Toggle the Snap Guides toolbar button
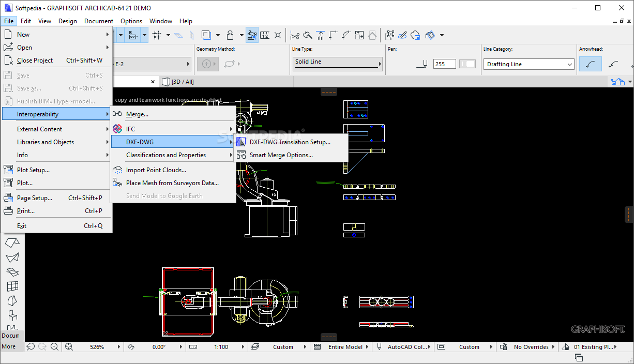The width and height of the screenshot is (634, 364). point(252,35)
